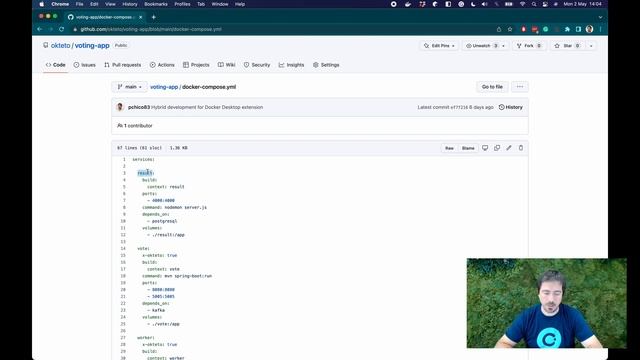Open Chrome extensions puzzle icon

tap(567, 29)
